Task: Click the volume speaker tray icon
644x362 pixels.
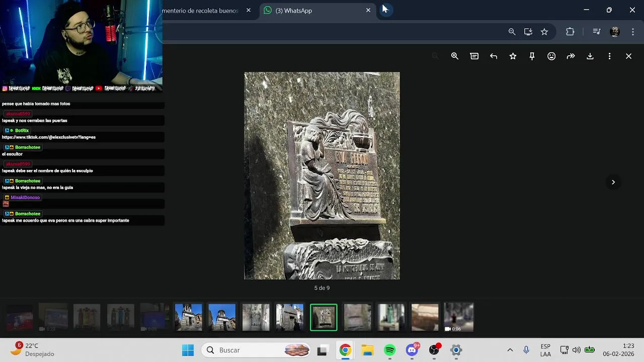Action: point(577,350)
